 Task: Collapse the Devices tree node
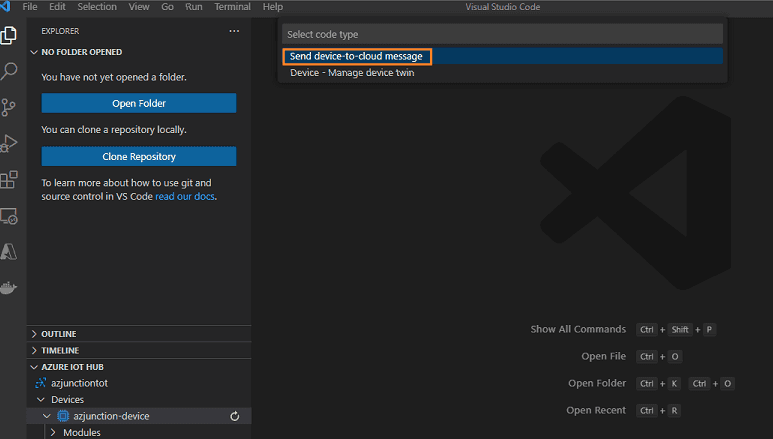(x=41, y=400)
